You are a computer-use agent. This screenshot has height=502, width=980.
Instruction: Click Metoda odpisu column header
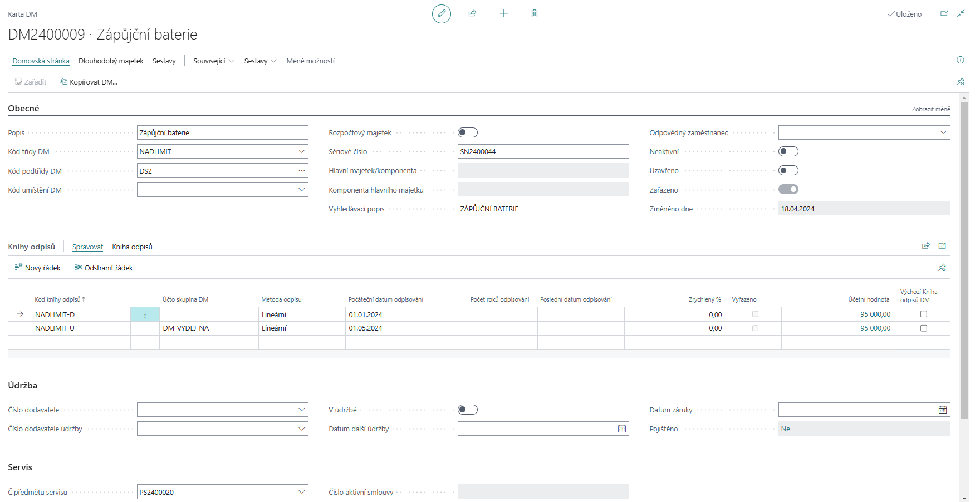tap(281, 299)
